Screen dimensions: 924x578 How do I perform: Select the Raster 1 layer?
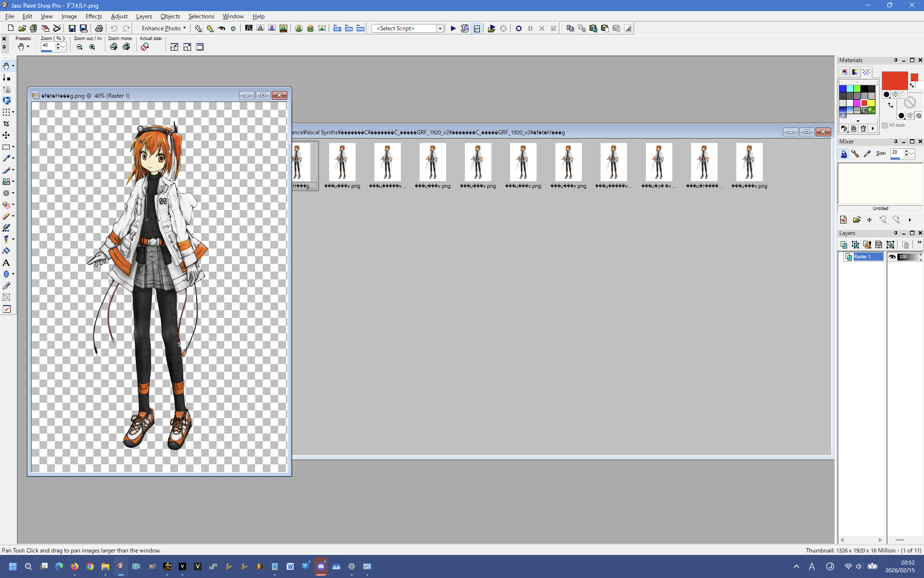[862, 257]
